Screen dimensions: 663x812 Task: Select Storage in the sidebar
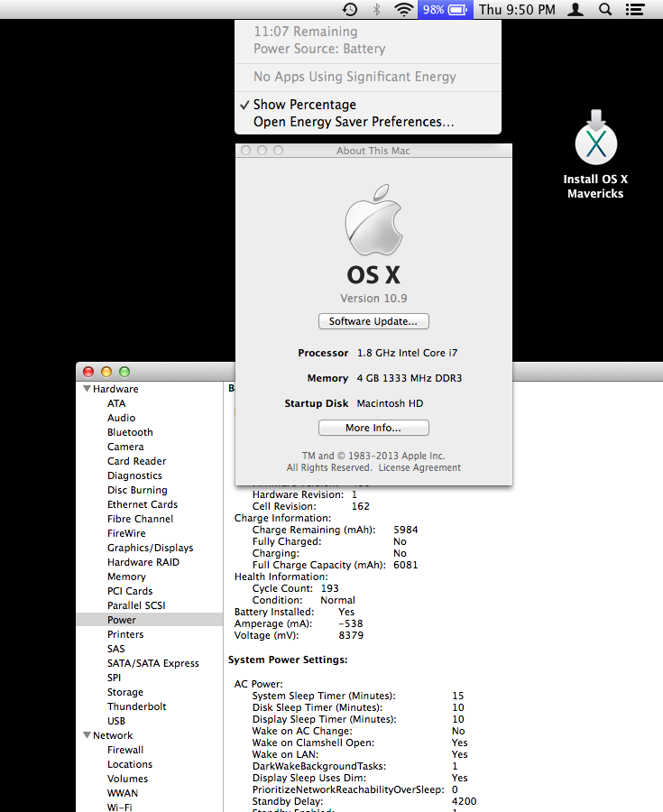click(125, 692)
